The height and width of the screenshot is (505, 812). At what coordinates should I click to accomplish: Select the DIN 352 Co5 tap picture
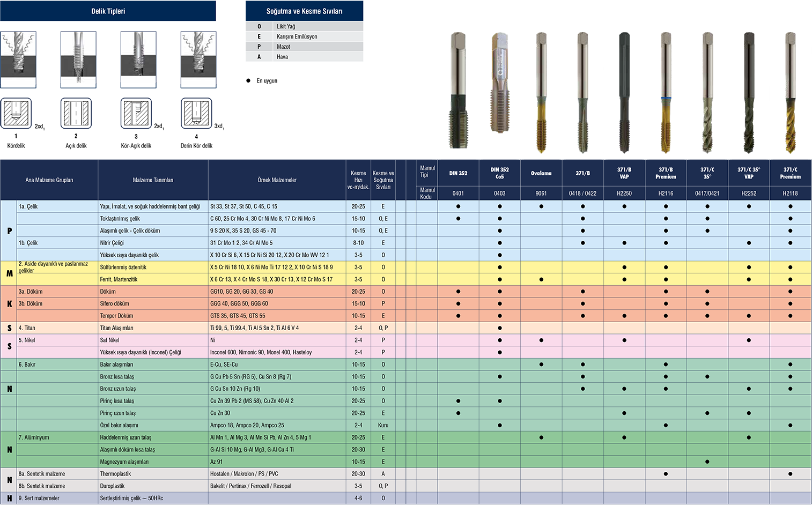click(x=499, y=88)
